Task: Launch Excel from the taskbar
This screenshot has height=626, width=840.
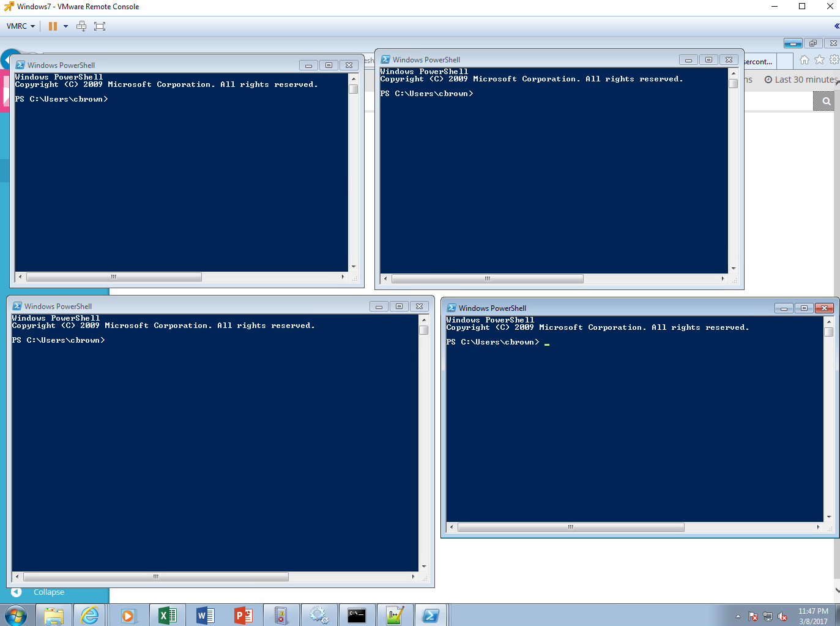Action: [x=166, y=616]
